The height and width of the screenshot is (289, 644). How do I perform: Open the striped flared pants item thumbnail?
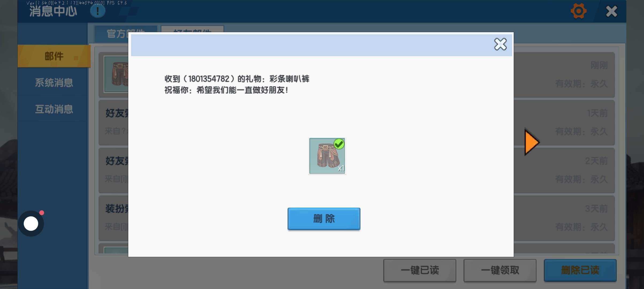[327, 156]
